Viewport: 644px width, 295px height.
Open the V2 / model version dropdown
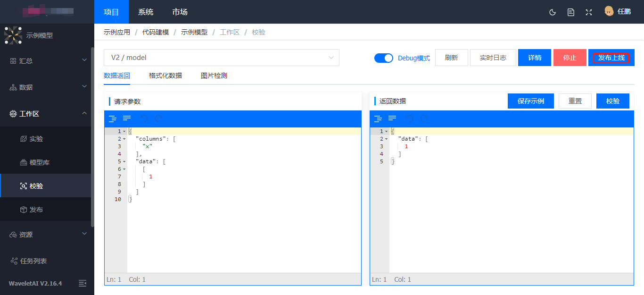221,58
